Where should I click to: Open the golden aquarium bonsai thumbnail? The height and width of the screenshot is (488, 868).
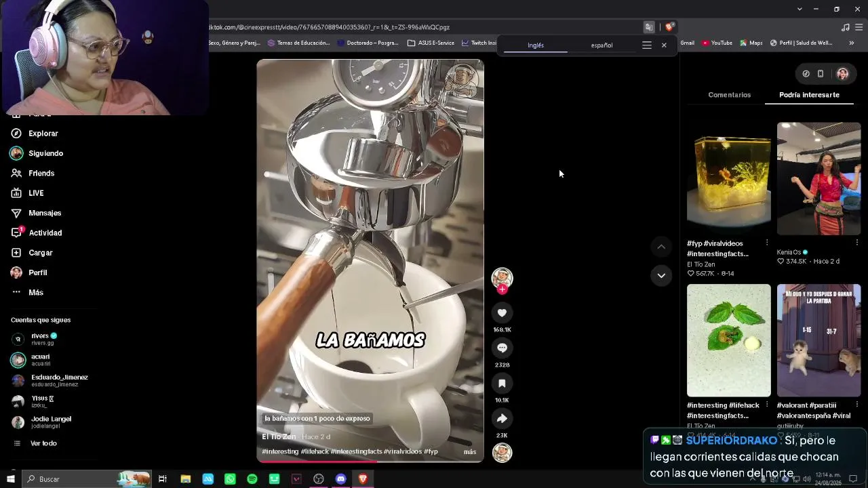click(729, 178)
